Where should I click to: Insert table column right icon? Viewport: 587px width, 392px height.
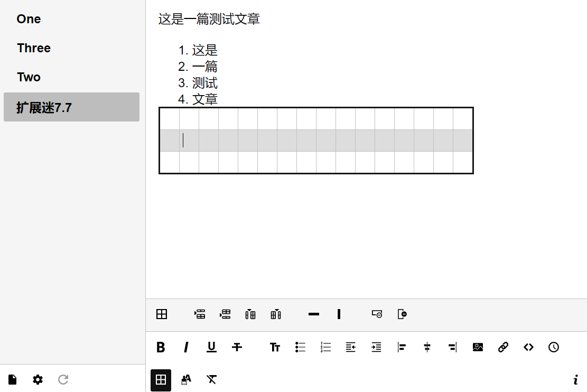tap(276, 314)
